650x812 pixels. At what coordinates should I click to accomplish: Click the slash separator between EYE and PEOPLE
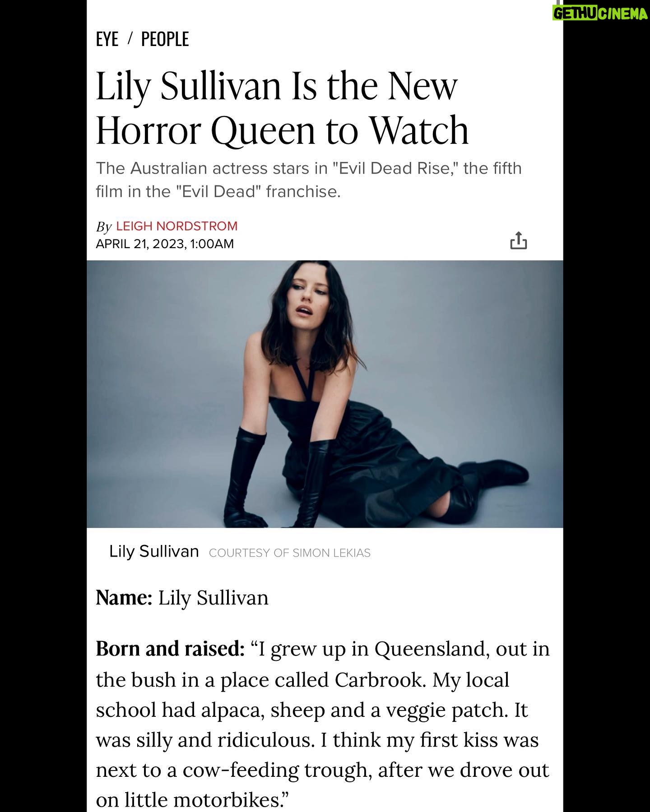click(130, 39)
